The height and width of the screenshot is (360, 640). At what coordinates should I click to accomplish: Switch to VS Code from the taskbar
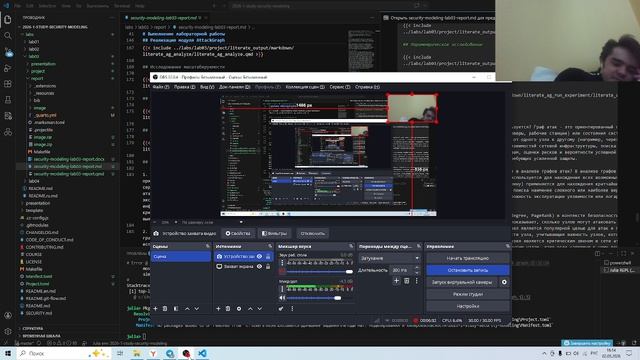pos(202,353)
